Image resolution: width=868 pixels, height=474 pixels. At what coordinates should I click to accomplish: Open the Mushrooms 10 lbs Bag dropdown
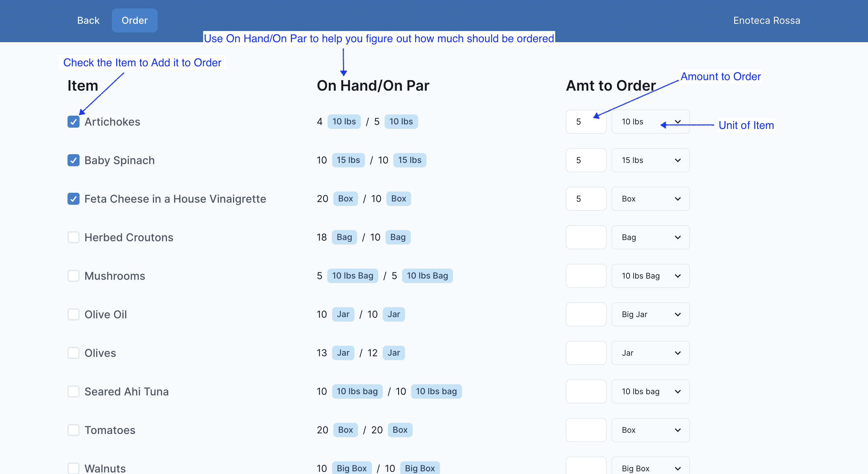[650, 276]
